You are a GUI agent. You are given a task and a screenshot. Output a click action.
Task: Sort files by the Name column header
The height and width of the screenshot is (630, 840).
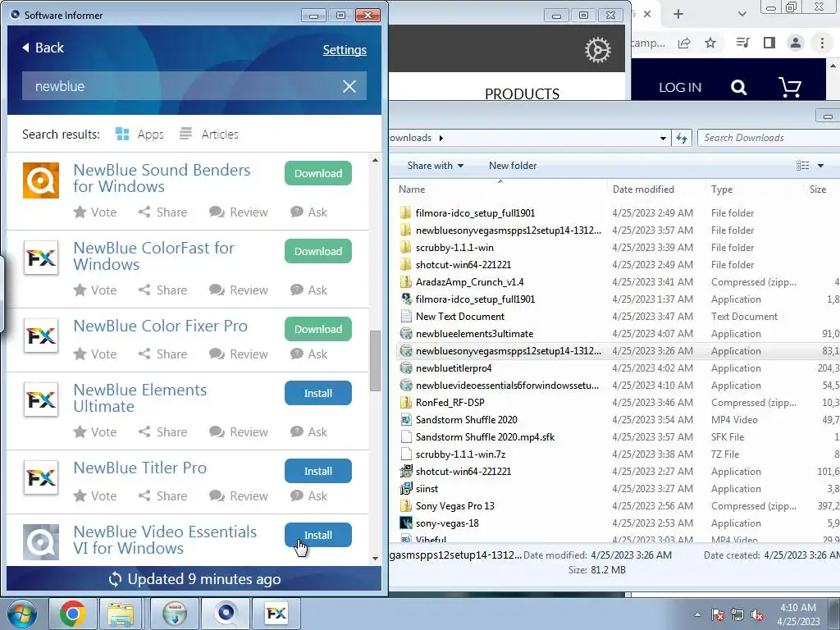[x=412, y=189]
